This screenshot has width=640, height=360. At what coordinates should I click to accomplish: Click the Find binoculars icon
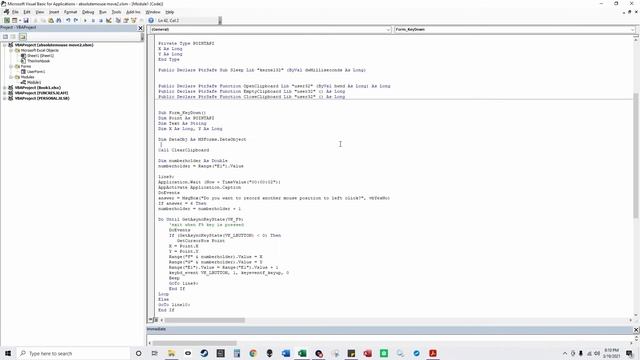(x=59, y=20)
